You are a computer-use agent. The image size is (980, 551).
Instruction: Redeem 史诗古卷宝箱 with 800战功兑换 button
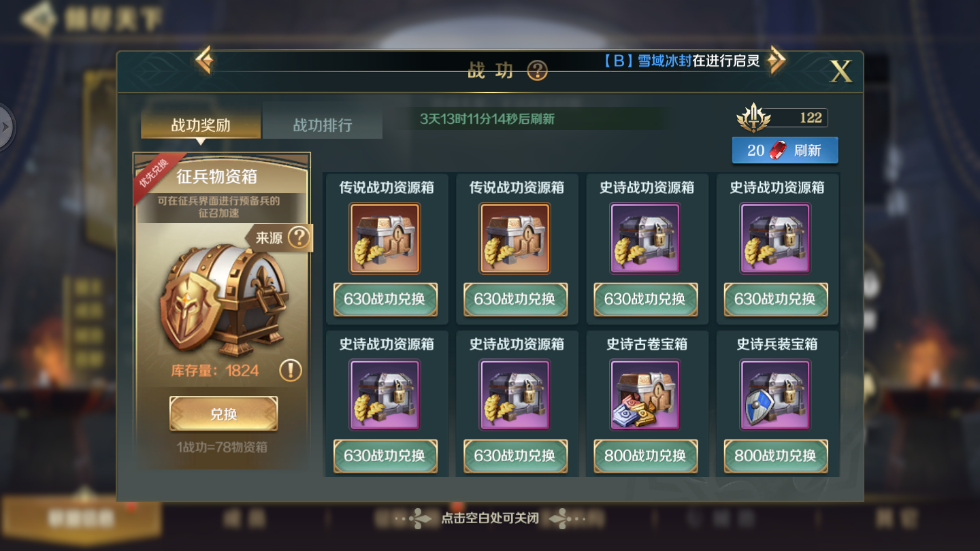coord(645,456)
